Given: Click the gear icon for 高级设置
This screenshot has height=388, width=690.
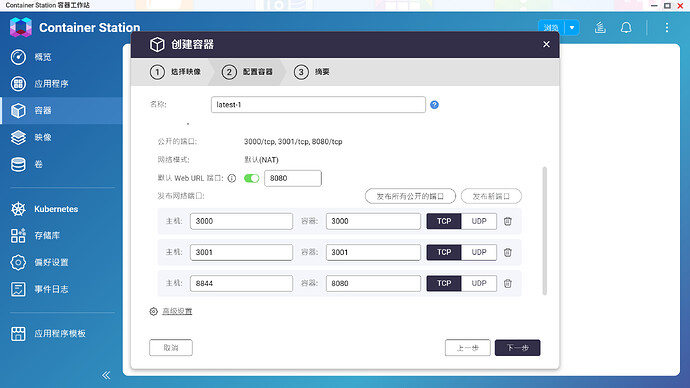Looking at the screenshot, I should pyautogui.click(x=154, y=311).
